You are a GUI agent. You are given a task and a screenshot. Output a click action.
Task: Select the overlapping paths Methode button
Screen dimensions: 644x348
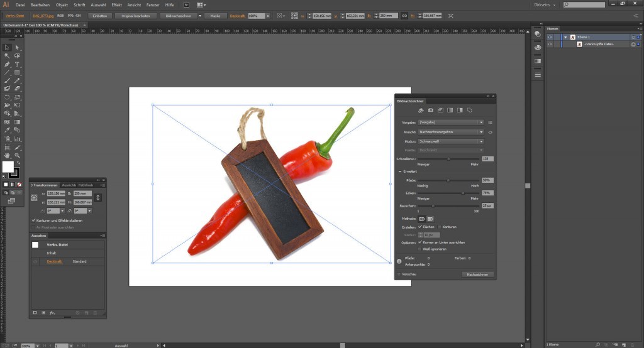[430, 219]
